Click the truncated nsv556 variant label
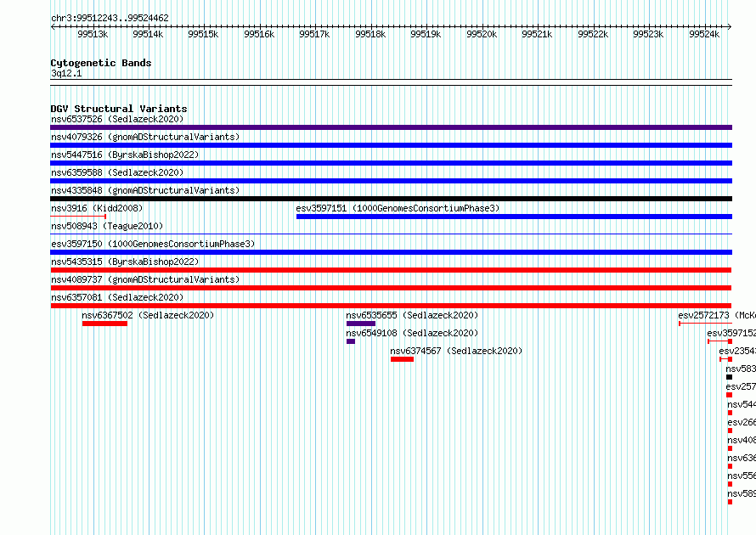Image resolution: width=756 pixels, height=535 pixels. [742, 476]
